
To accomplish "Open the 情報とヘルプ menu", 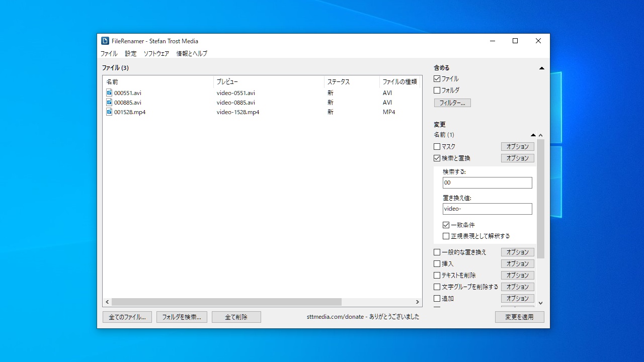I will click(192, 53).
